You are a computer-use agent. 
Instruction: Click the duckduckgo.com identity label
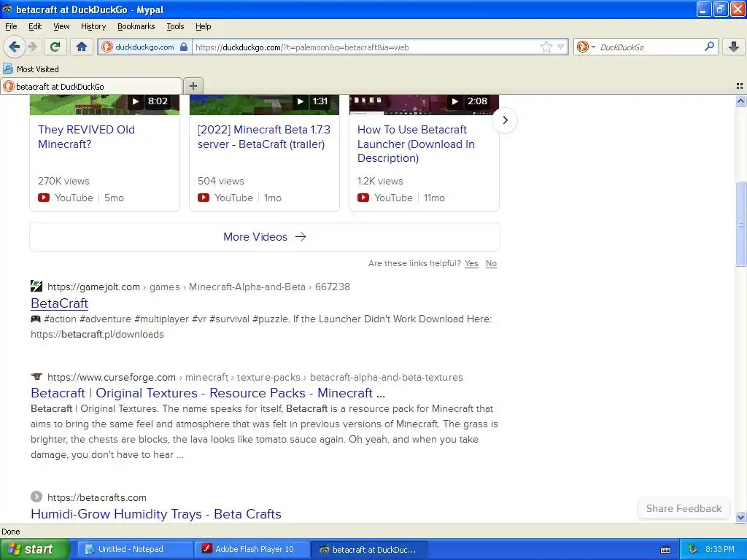144,47
